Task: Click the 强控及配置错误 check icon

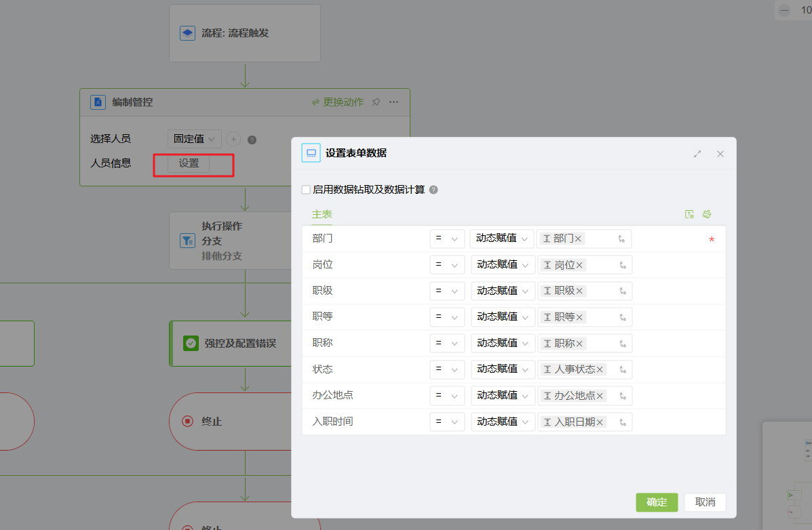Action: tap(191, 343)
